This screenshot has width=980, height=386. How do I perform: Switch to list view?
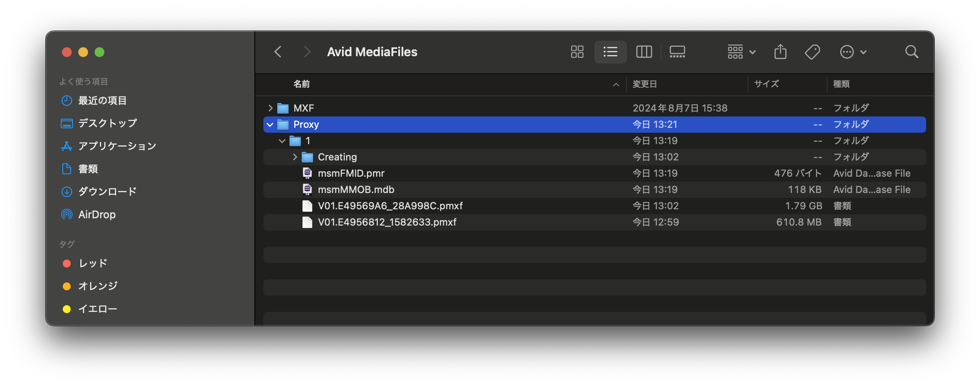coord(610,52)
